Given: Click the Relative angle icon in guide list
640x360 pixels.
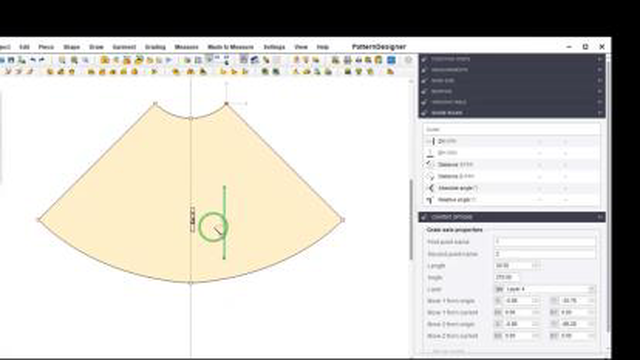Looking at the screenshot, I should click(x=430, y=200).
